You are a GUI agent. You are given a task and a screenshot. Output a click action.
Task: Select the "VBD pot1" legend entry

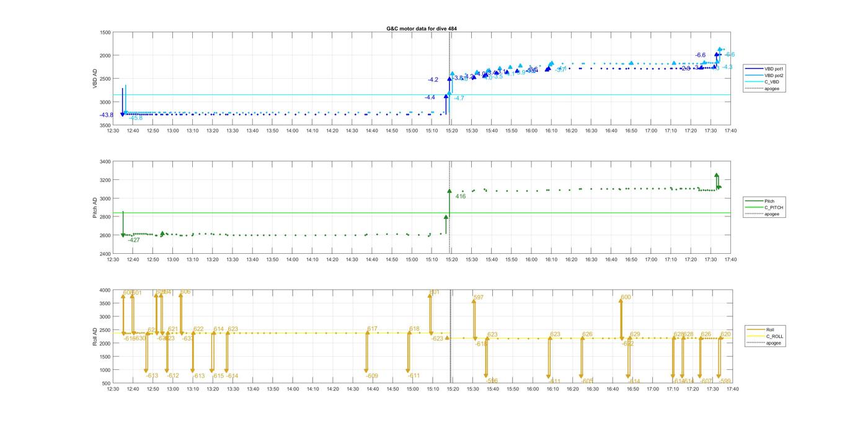[774, 69]
